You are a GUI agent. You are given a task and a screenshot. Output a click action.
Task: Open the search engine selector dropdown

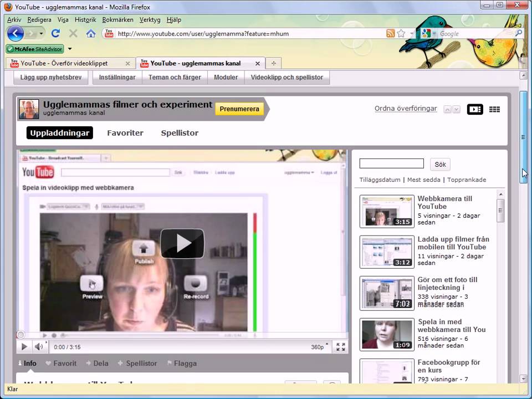coord(428,33)
